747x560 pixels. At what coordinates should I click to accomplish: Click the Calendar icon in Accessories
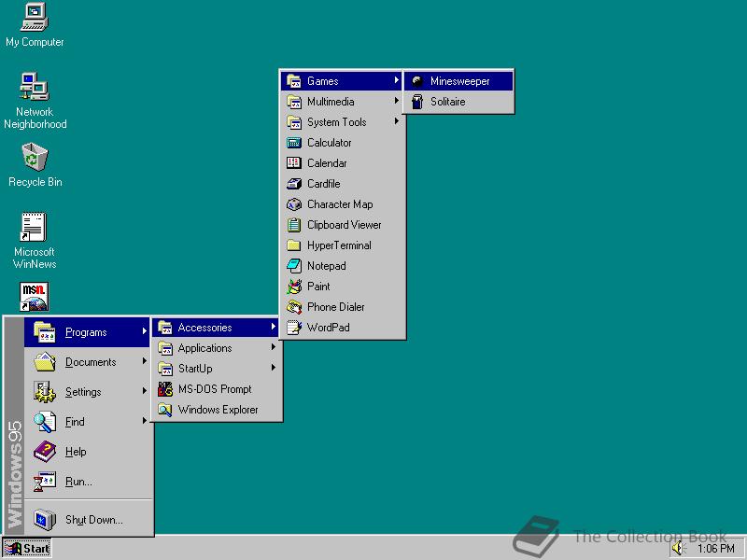(x=294, y=163)
